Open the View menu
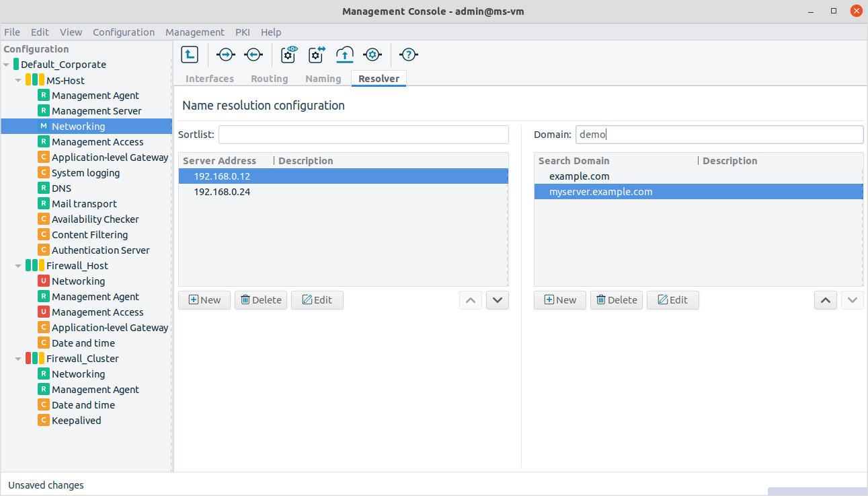 pyautogui.click(x=71, y=32)
